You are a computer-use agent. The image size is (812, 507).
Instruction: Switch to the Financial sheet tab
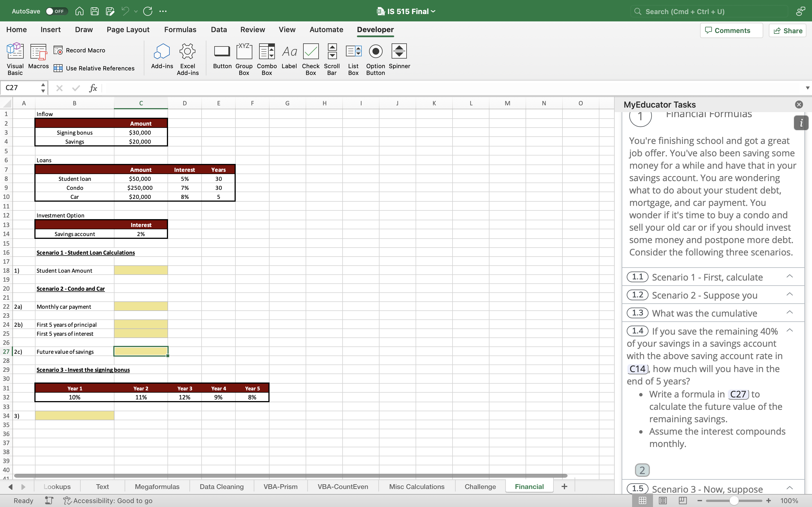[x=529, y=486]
